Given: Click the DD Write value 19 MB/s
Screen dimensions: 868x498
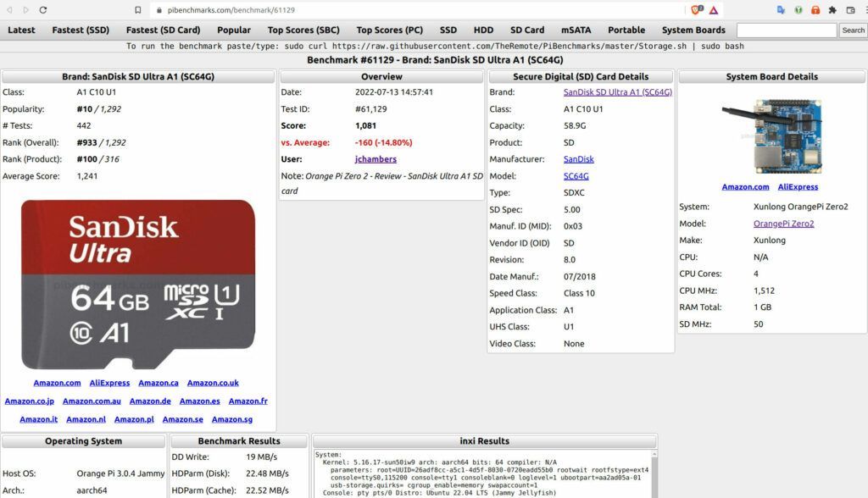Looking at the screenshot, I should tap(262, 457).
